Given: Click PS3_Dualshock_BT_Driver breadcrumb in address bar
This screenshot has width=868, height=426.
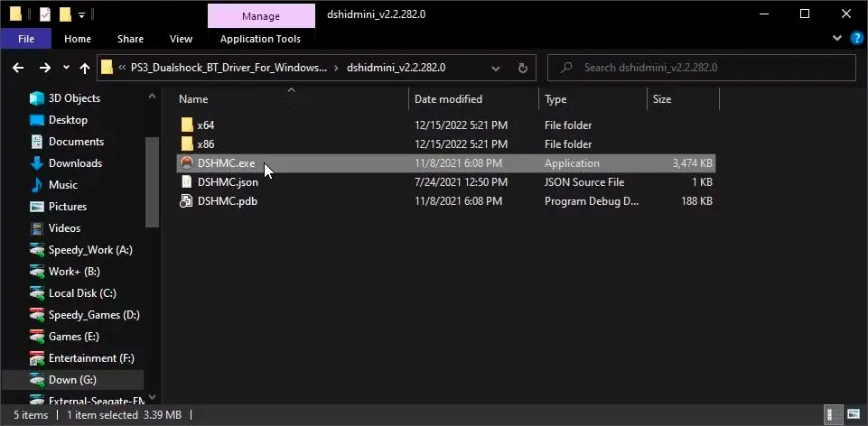Looking at the screenshot, I should (x=229, y=68).
